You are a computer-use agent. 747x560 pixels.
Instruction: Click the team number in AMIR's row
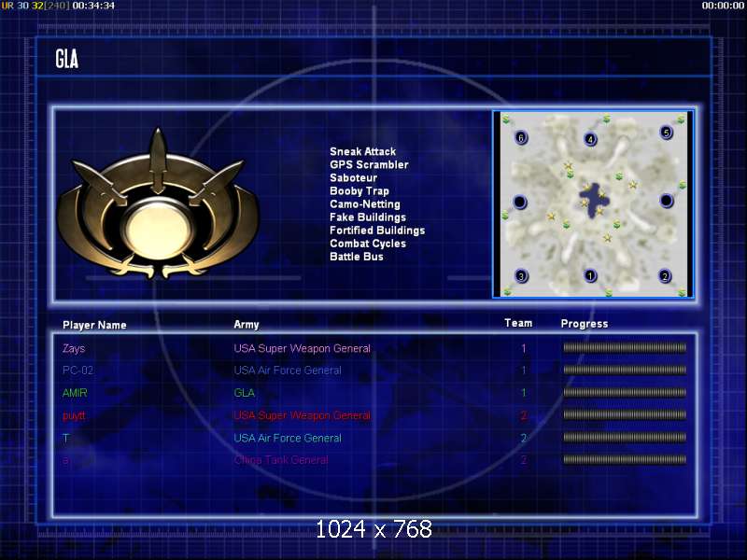pyautogui.click(x=524, y=393)
